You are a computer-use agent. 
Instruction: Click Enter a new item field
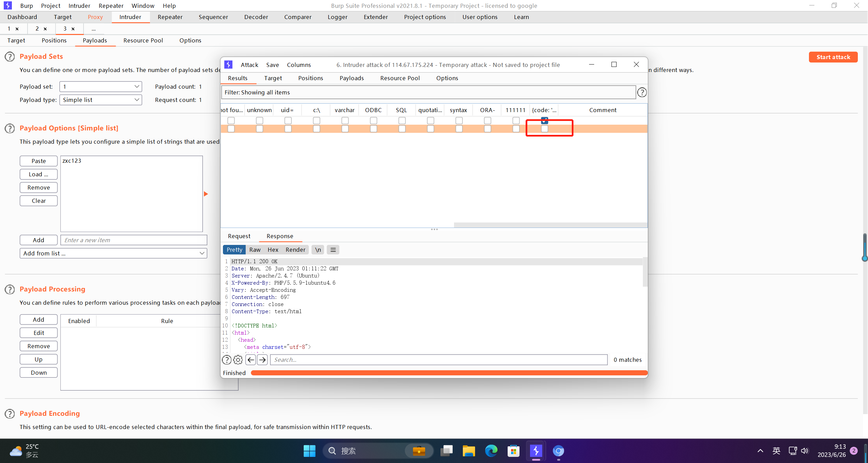[x=134, y=240]
